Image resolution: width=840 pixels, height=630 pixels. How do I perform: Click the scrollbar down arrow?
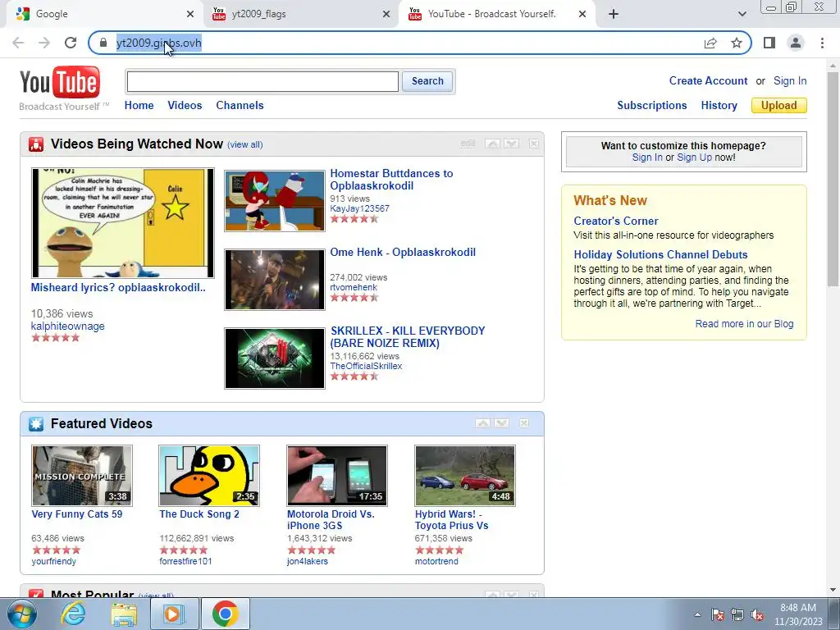click(833, 590)
